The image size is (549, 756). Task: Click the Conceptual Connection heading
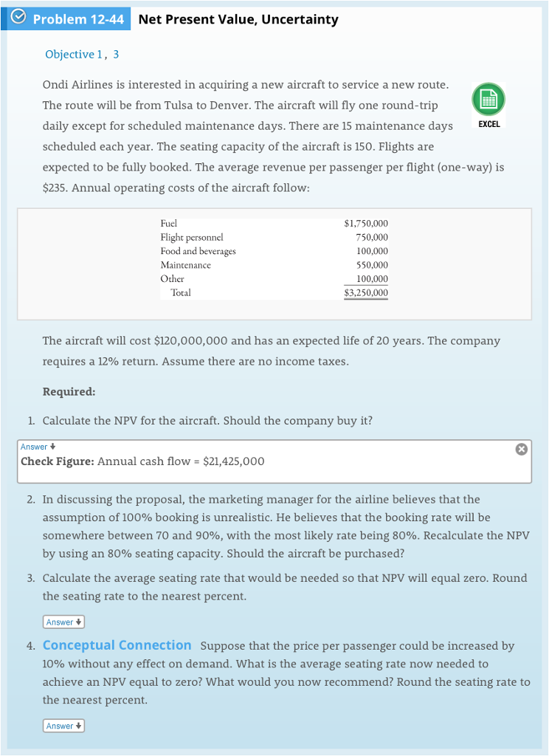pyautogui.click(x=117, y=645)
